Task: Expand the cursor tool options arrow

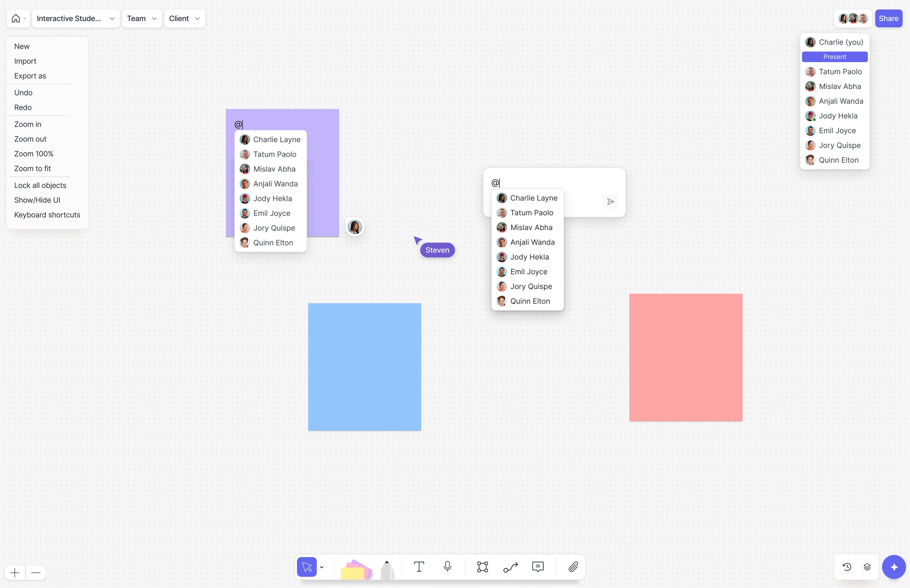Action: [x=322, y=567]
